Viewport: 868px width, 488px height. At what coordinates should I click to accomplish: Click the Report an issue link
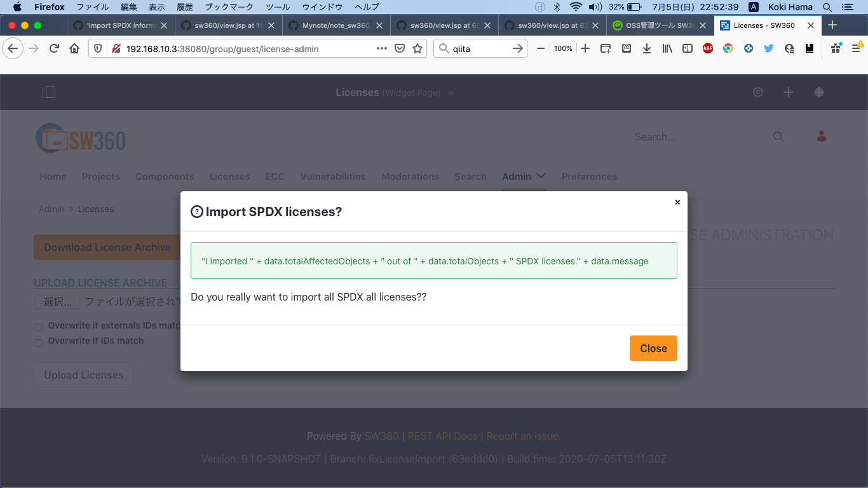pyautogui.click(x=523, y=436)
